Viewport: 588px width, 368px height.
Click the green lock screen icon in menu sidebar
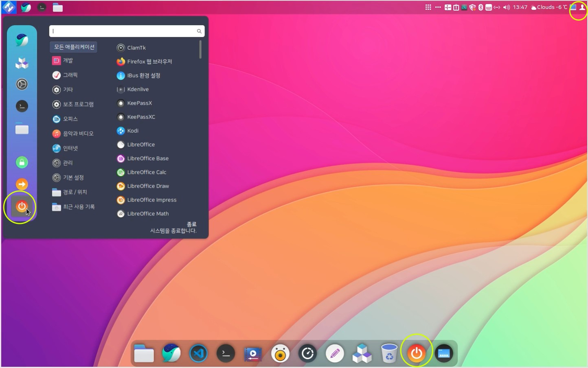click(x=22, y=162)
